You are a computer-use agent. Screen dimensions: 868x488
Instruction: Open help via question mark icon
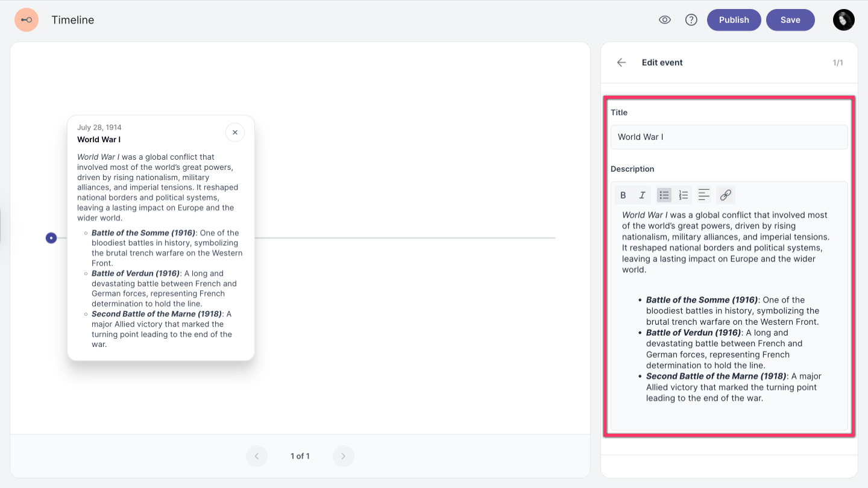click(x=691, y=20)
